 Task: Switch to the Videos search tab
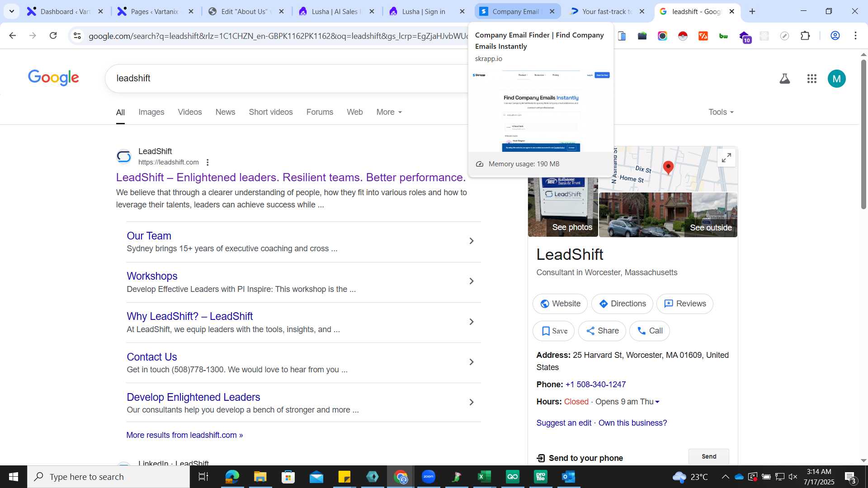click(x=189, y=112)
